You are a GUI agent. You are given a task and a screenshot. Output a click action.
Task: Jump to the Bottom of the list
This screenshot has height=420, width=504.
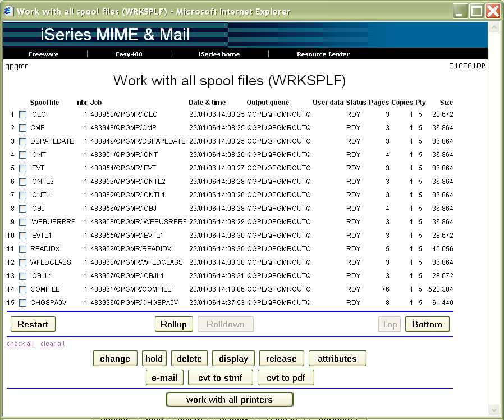(x=427, y=324)
